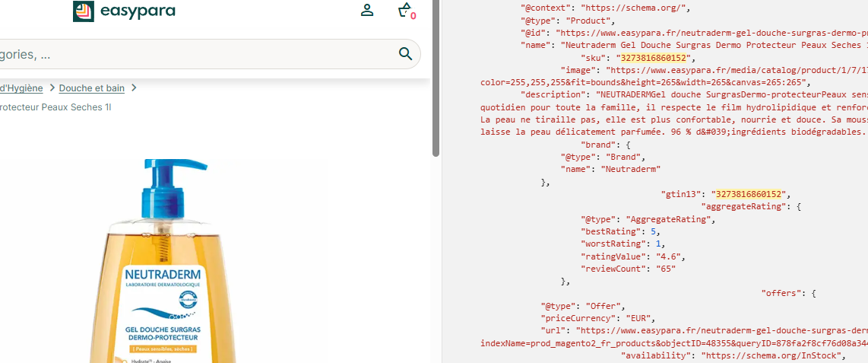Click the "description" JSON line

[x=694, y=95]
